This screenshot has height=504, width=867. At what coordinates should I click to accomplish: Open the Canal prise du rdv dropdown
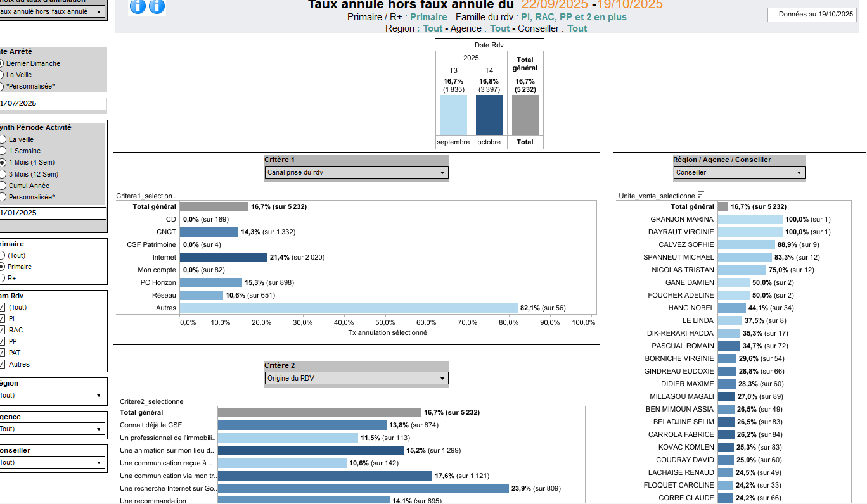(356, 172)
